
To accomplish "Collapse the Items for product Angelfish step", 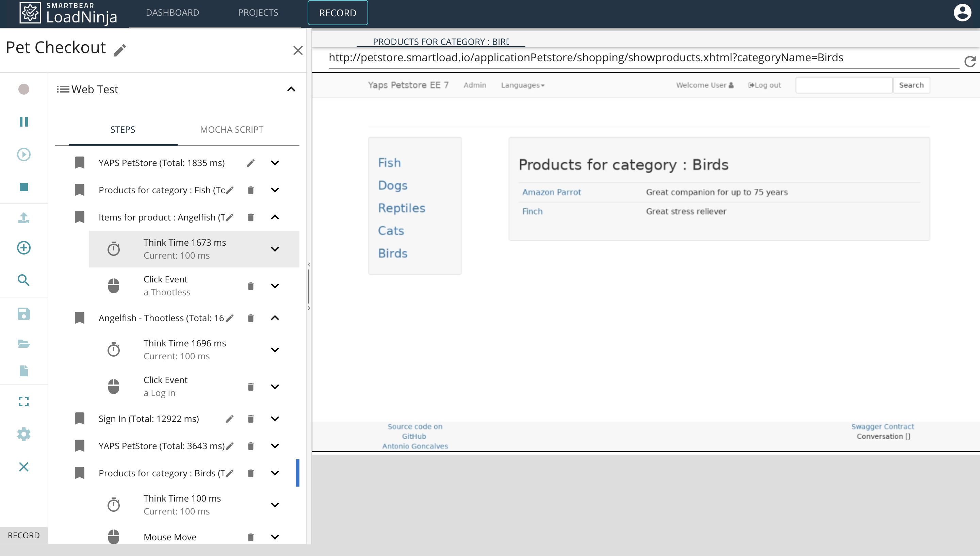I will pyautogui.click(x=275, y=217).
